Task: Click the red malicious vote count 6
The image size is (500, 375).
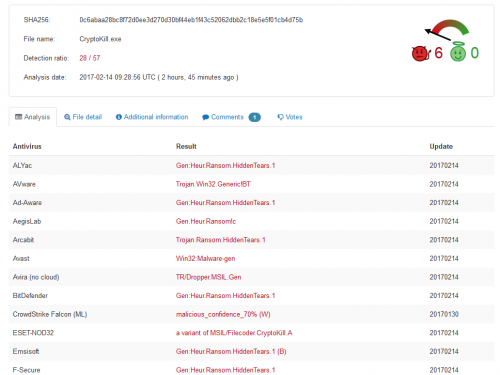Action: pos(438,53)
